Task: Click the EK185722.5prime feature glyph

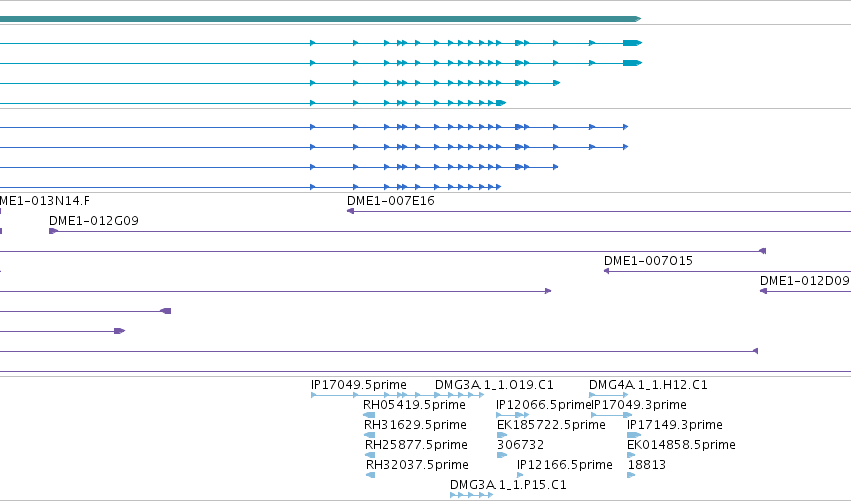Action: click(x=502, y=435)
